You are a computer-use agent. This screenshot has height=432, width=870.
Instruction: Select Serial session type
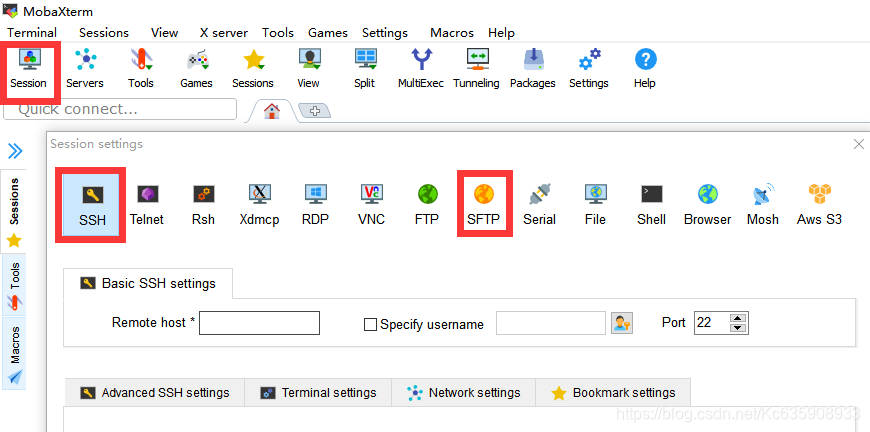point(539,205)
